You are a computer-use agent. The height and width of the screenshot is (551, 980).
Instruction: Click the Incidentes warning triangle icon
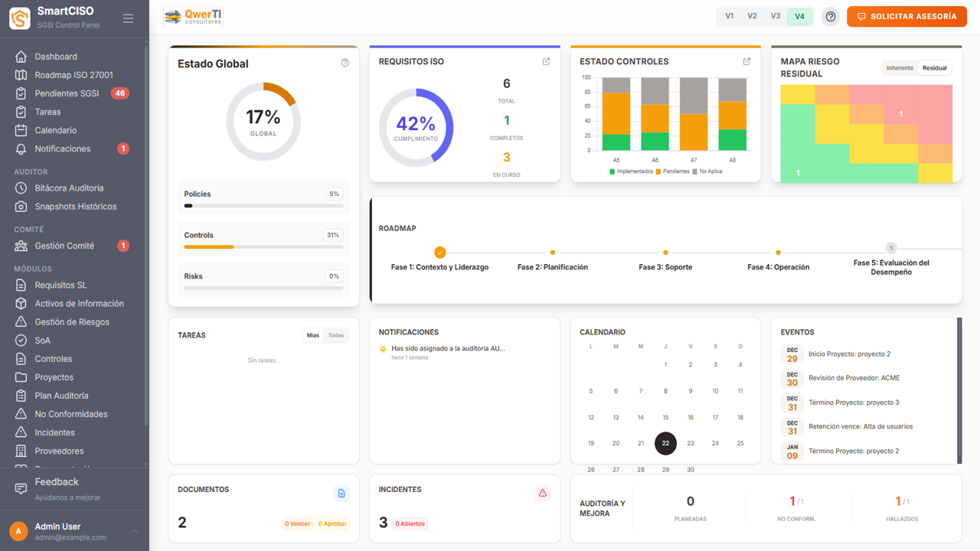(543, 494)
